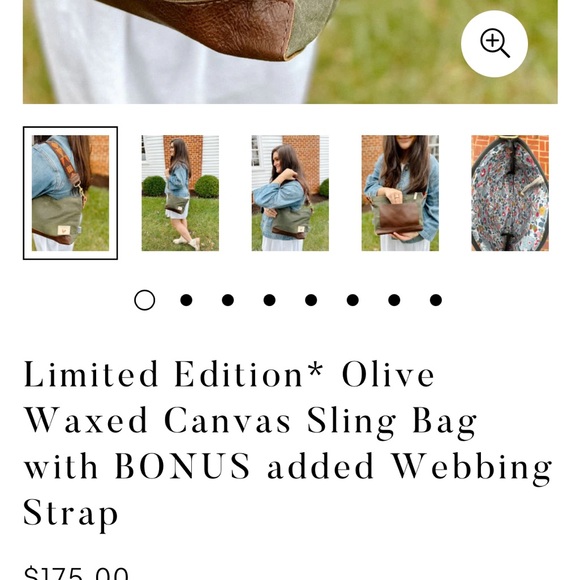Click the Limited Edition Olive product title
This screenshot has width=580, height=580.
(x=288, y=444)
